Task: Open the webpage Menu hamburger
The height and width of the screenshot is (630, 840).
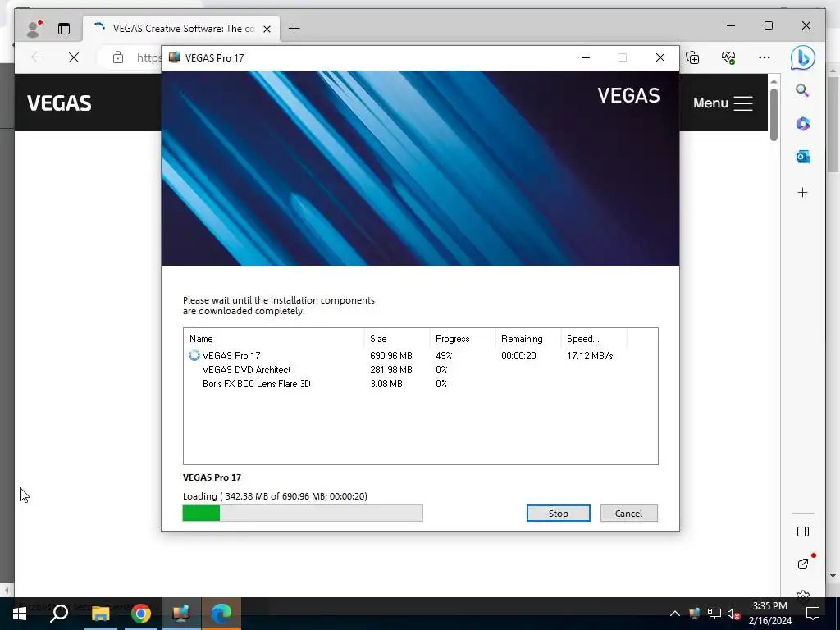Action: [723, 103]
